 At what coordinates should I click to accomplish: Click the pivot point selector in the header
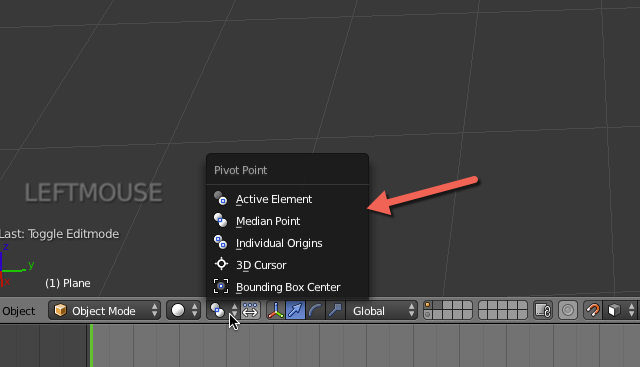click(x=223, y=311)
